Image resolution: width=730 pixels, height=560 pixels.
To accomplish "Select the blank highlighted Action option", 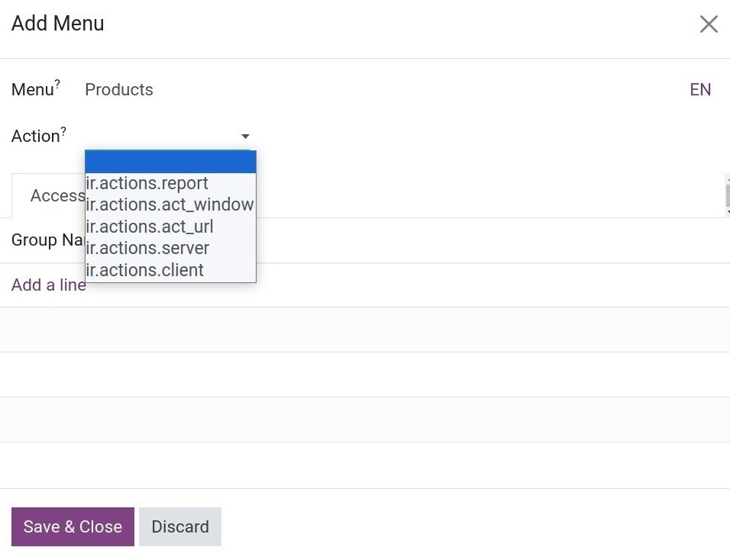I will pyautogui.click(x=170, y=162).
